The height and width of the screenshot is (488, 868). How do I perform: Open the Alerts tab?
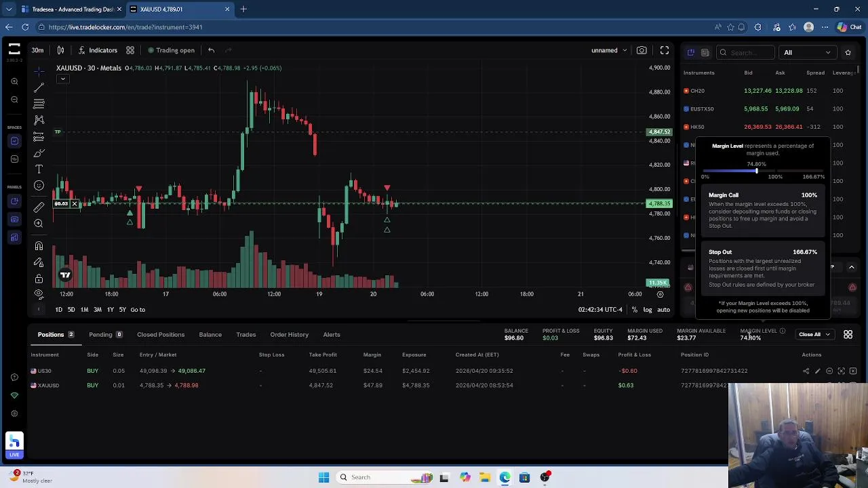332,334
